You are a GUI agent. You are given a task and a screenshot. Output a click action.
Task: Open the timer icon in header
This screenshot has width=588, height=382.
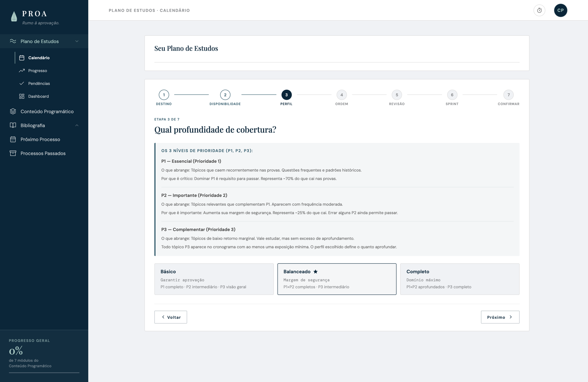[x=539, y=10]
